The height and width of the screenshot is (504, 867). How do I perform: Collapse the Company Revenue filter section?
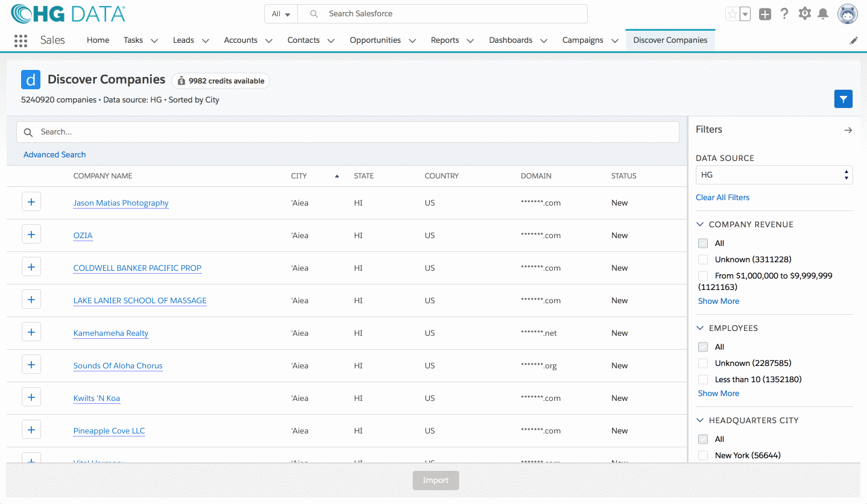click(700, 224)
